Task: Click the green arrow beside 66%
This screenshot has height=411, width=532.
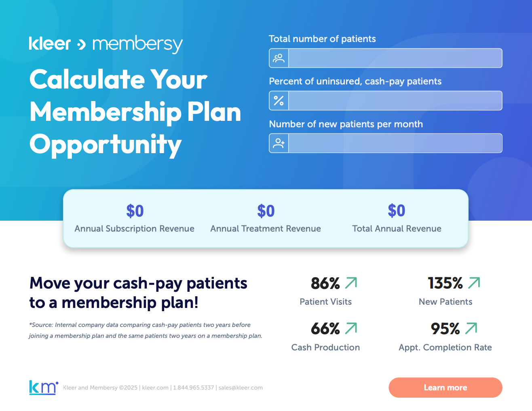Action: [351, 329]
